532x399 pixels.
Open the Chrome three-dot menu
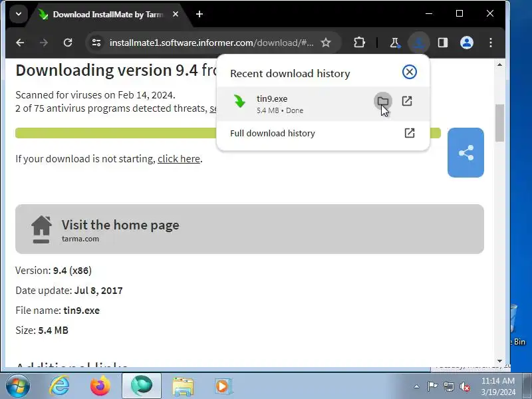(x=491, y=43)
